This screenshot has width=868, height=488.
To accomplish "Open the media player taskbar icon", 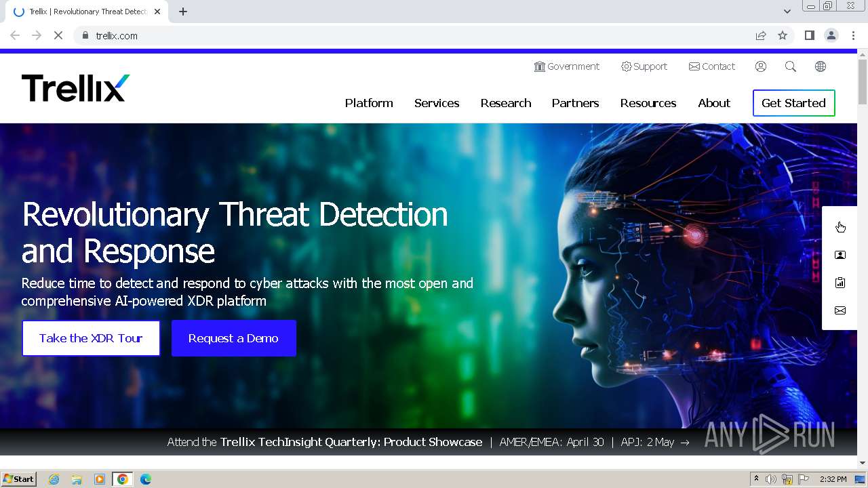I will (100, 479).
